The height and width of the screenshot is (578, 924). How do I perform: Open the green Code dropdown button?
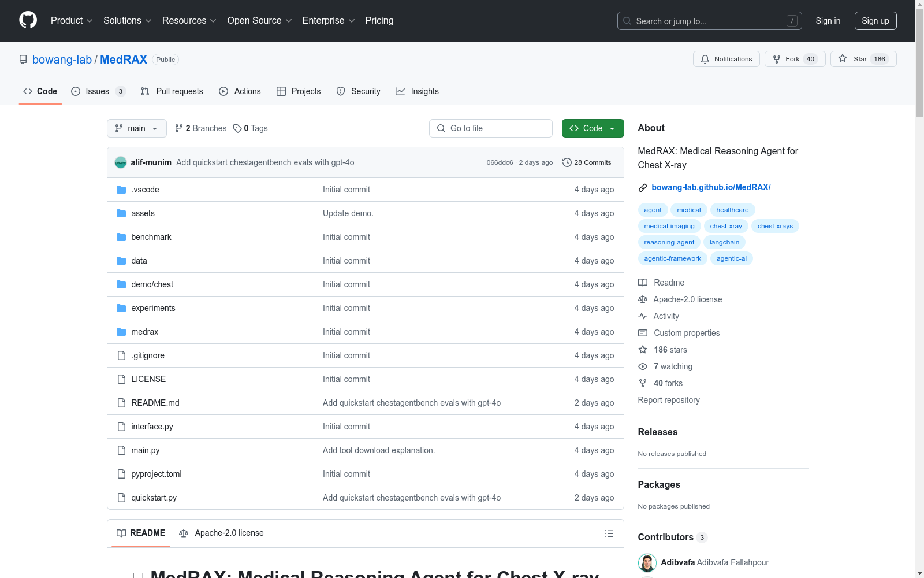click(593, 128)
